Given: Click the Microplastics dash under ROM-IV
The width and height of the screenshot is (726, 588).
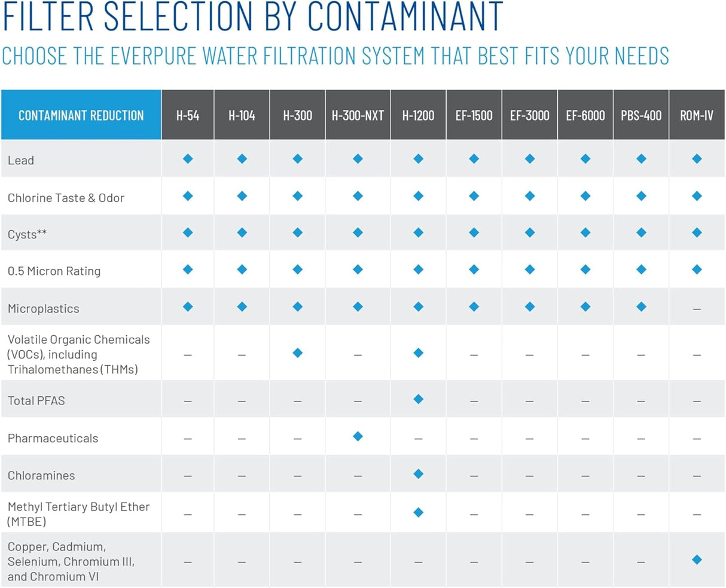Looking at the screenshot, I should (697, 309).
